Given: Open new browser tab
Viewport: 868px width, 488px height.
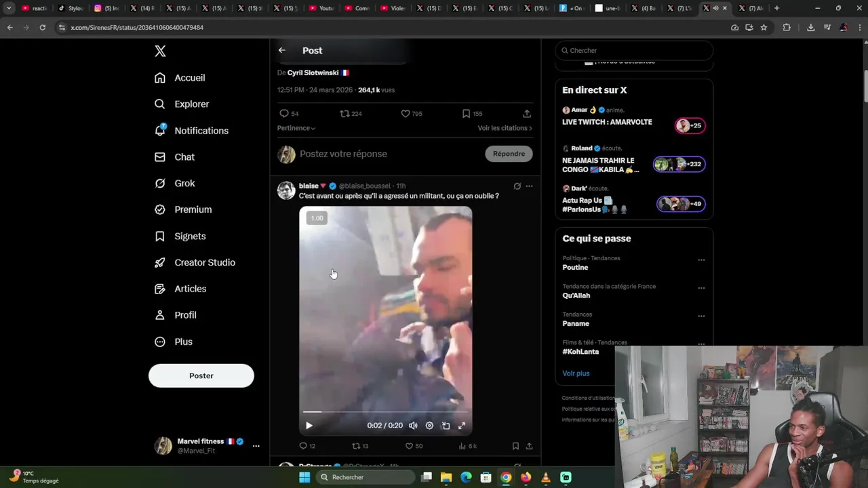Looking at the screenshot, I should click(776, 8).
